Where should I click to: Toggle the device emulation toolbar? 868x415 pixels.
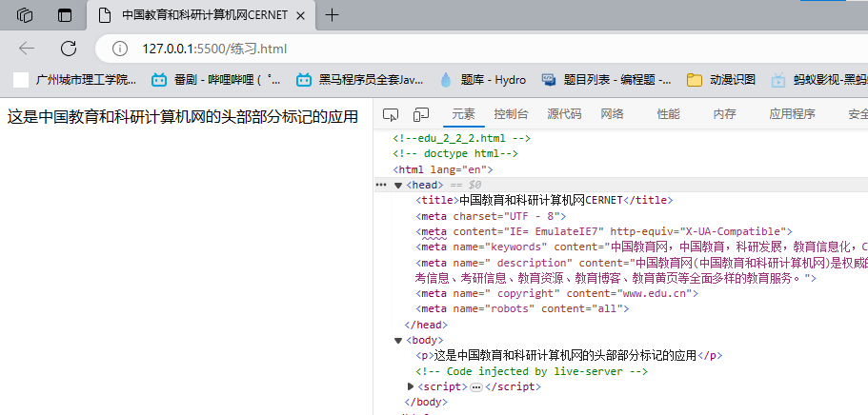click(x=421, y=114)
